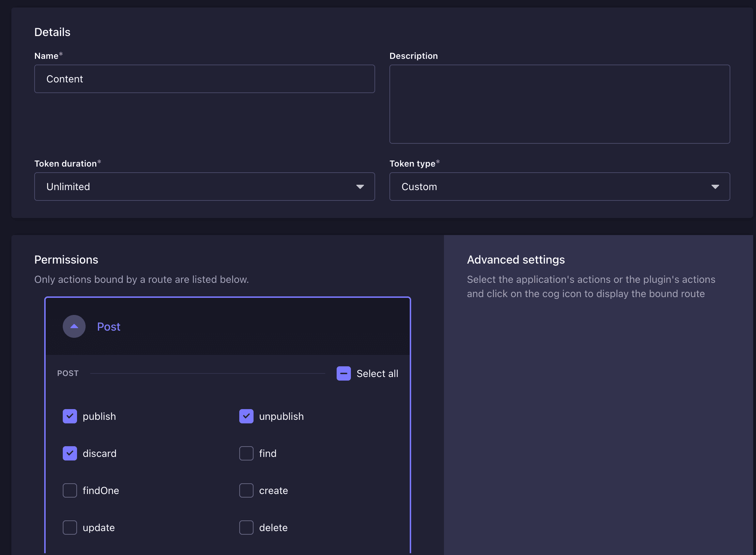Open the Token duration dropdown
This screenshot has width=756, height=555.
click(205, 187)
